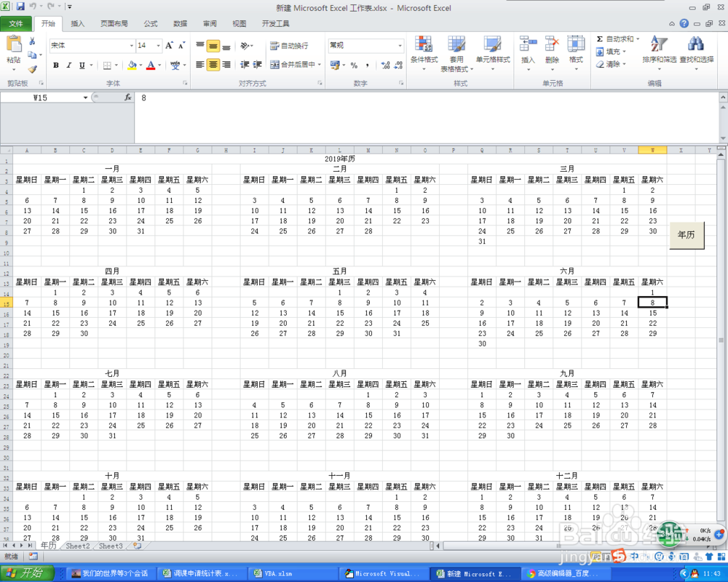Toggle align text right

tap(226, 65)
